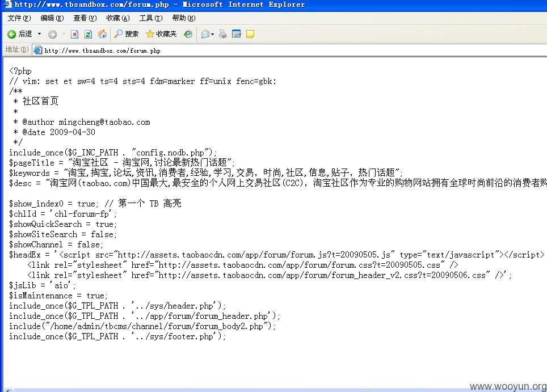Click the "// vim: set et sw=4" comment line

click(x=142, y=81)
